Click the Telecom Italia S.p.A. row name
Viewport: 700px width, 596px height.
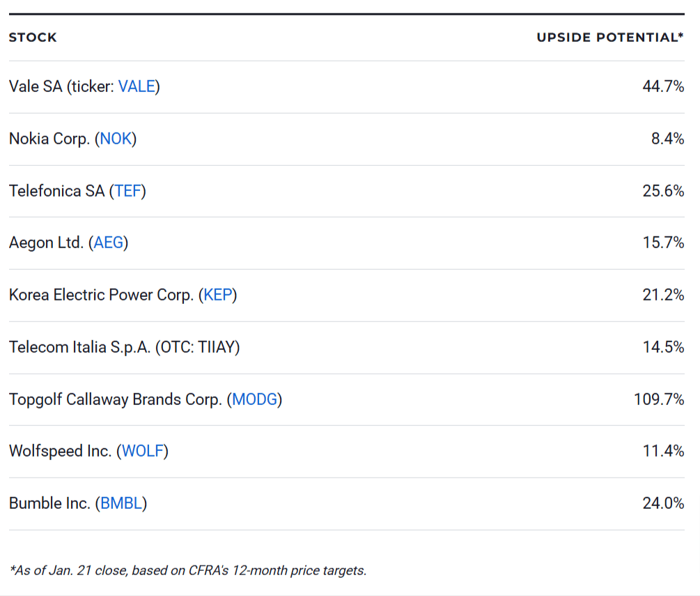point(124,347)
